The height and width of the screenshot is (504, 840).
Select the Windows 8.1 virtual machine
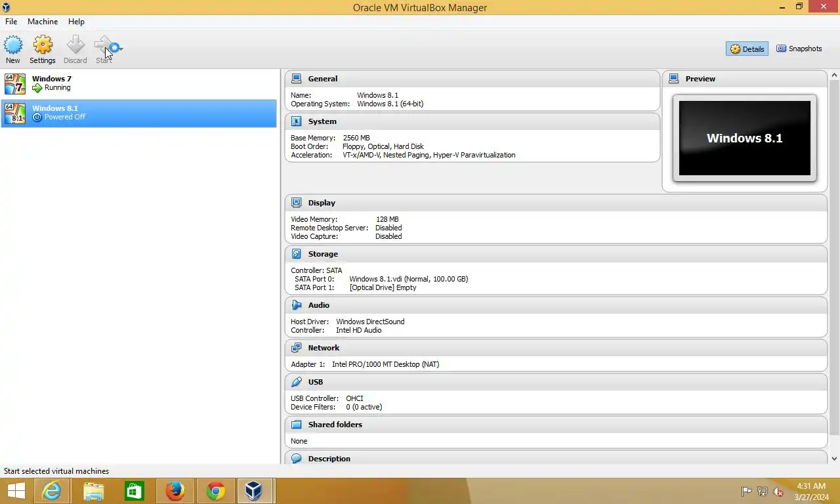138,113
